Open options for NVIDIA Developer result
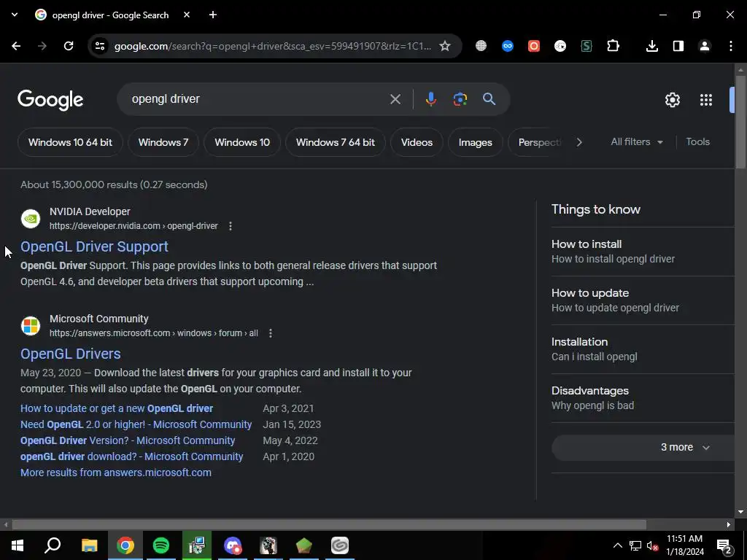Viewport: 747px width, 560px height. (x=231, y=226)
